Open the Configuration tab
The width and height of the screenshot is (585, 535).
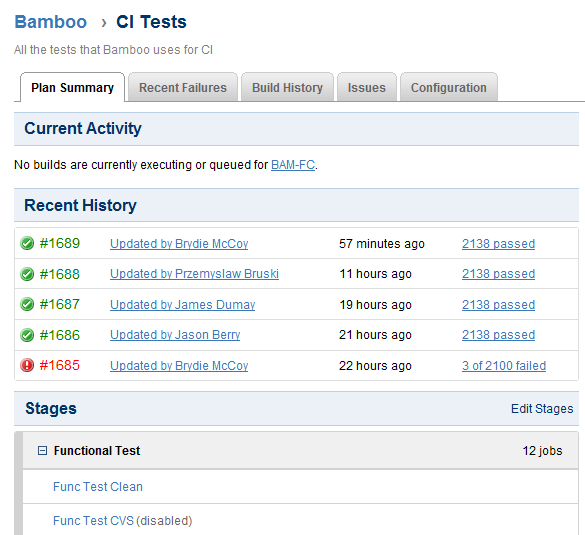449,88
